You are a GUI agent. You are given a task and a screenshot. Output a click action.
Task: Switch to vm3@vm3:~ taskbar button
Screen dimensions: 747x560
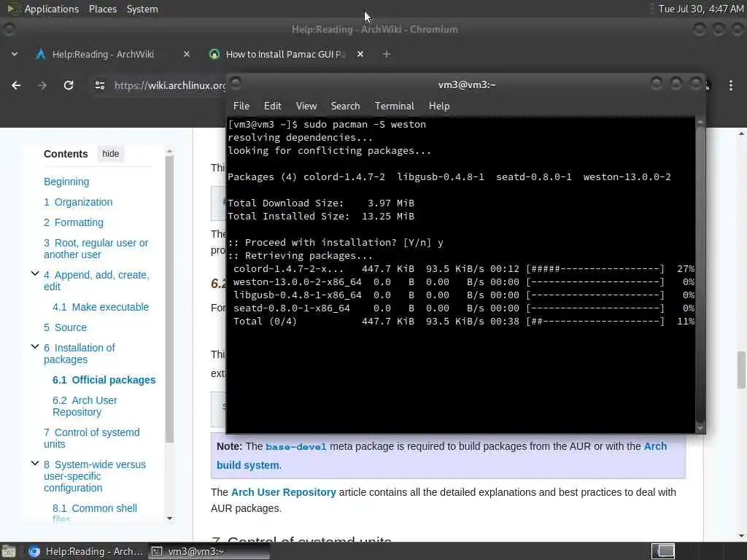pos(209,551)
